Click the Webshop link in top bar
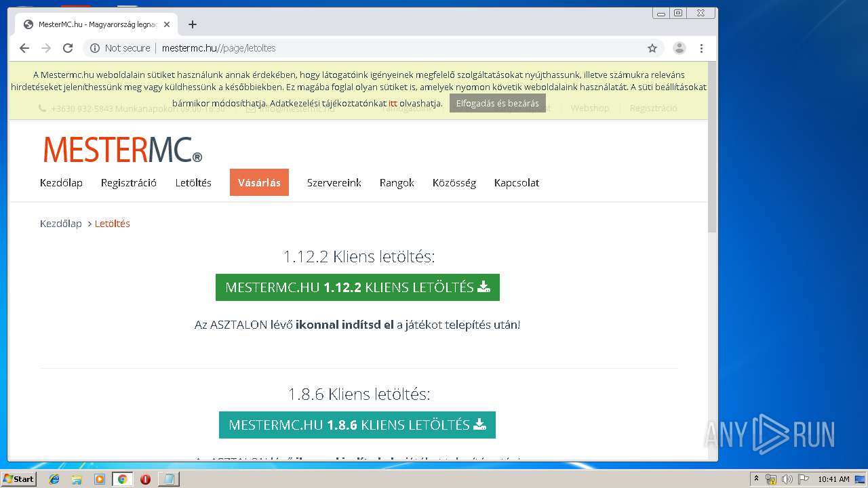Screen dimensions: 868x488 (590, 108)
